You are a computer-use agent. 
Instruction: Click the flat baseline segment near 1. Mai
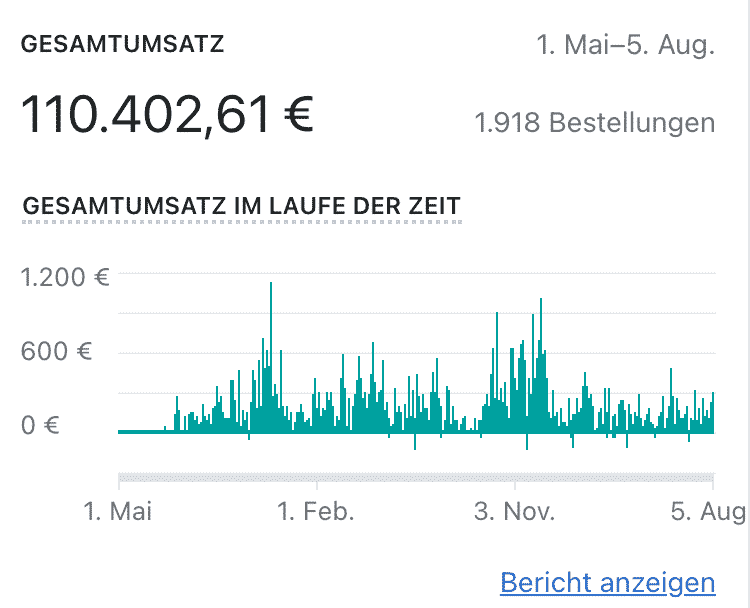142,432
